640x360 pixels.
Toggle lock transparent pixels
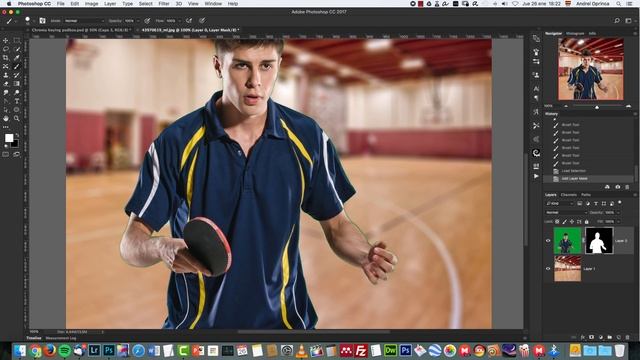coord(557,222)
